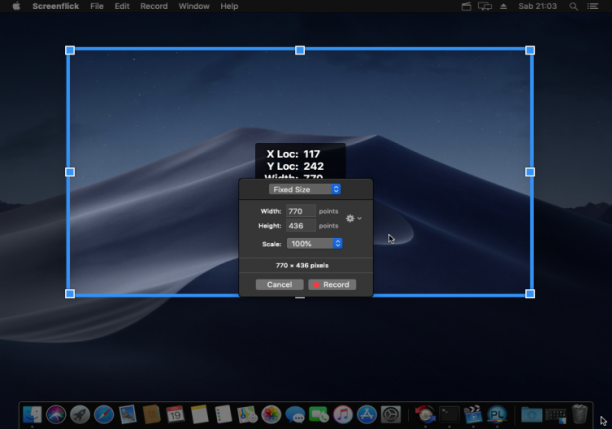The height and width of the screenshot is (429, 612).
Task: Open the Screenflick application menu
Action: 56,6
